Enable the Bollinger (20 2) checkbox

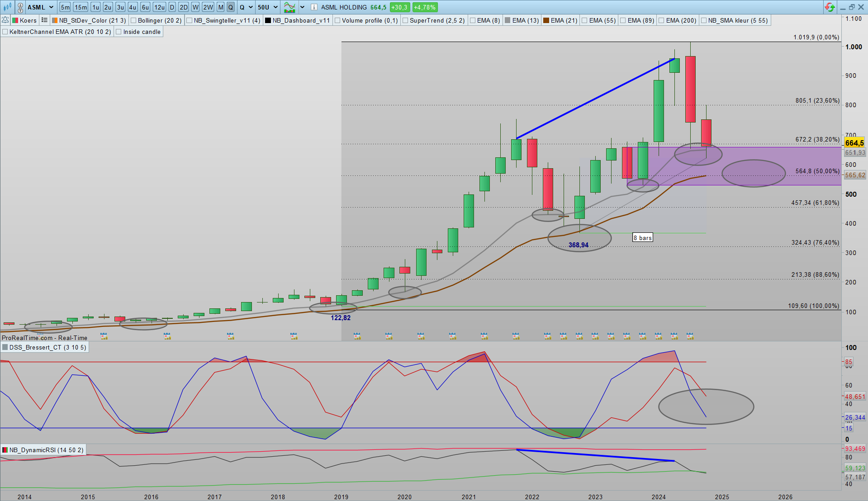pyautogui.click(x=133, y=20)
